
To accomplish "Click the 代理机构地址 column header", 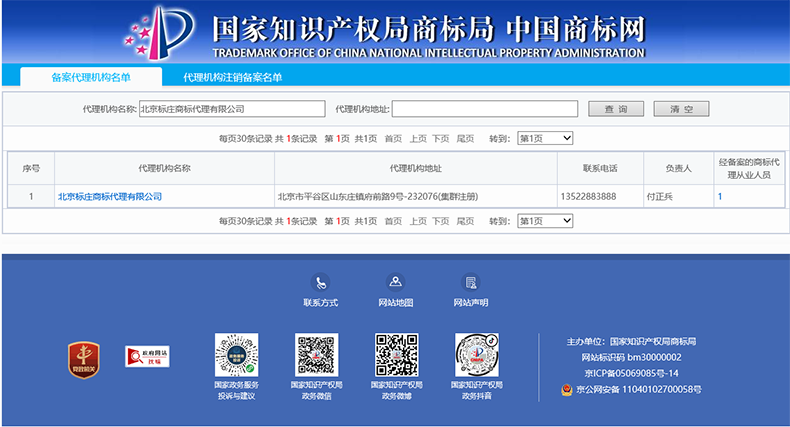I will coord(416,168).
